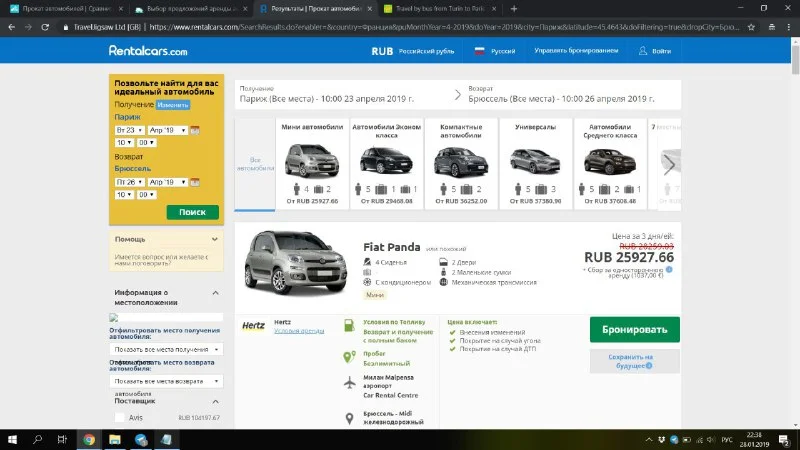Click the Hertz supplier logo
This screenshot has height=450, width=800.
tap(254, 326)
